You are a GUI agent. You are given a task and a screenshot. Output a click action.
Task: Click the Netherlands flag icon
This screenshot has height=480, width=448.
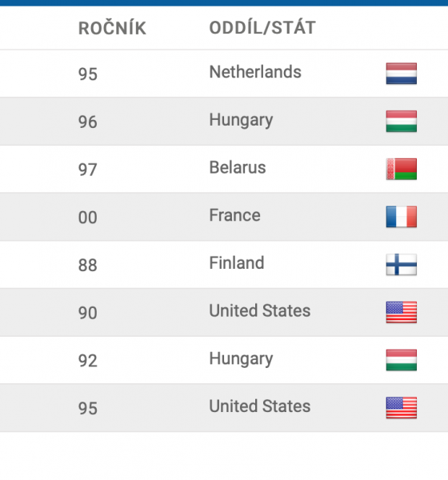tap(401, 74)
